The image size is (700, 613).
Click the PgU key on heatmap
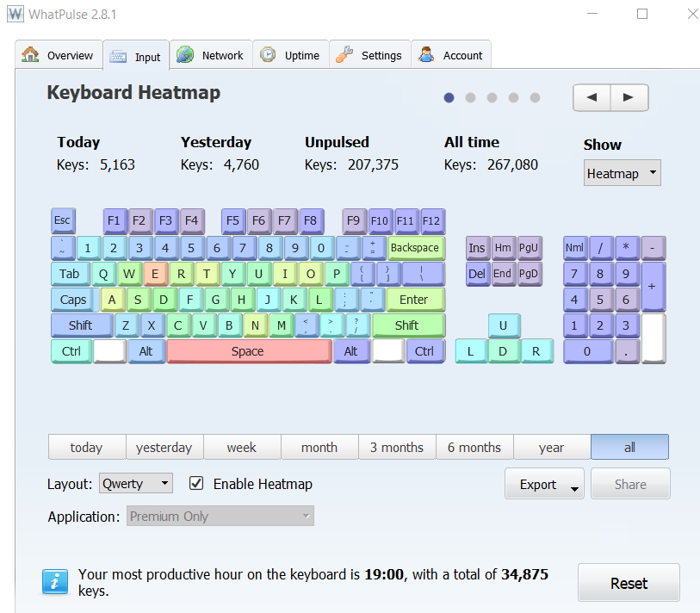coord(530,248)
